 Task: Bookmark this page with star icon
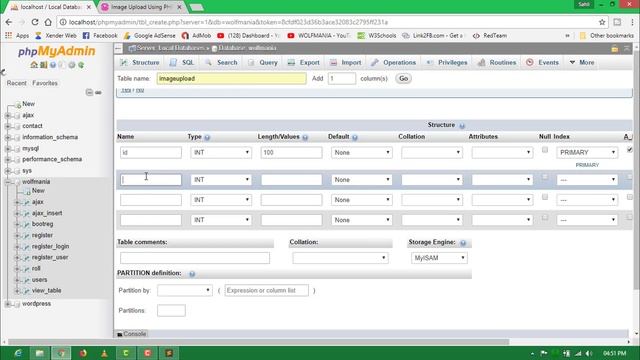pos(602,22)
